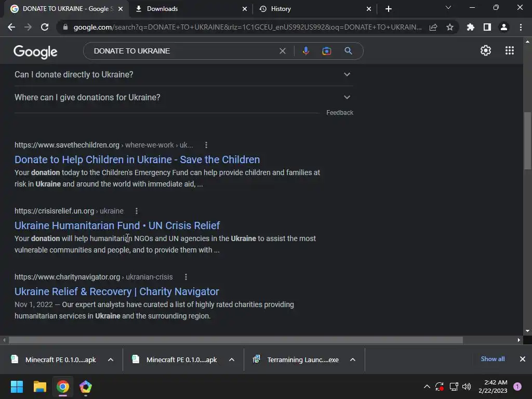Start voice search with the microphone icon
The image size is (532, 399).
click(x=305, y=51)
